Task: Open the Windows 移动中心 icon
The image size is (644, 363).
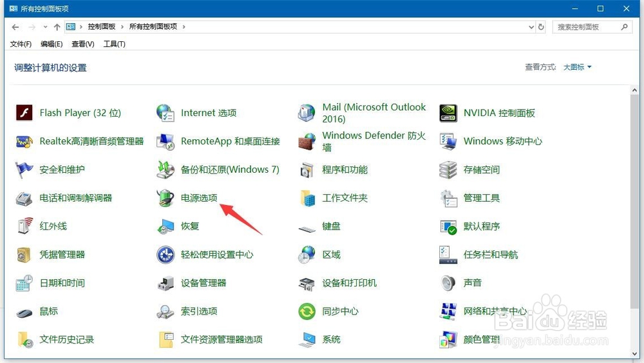Action: pyautogui.click(x=448, y=141)
